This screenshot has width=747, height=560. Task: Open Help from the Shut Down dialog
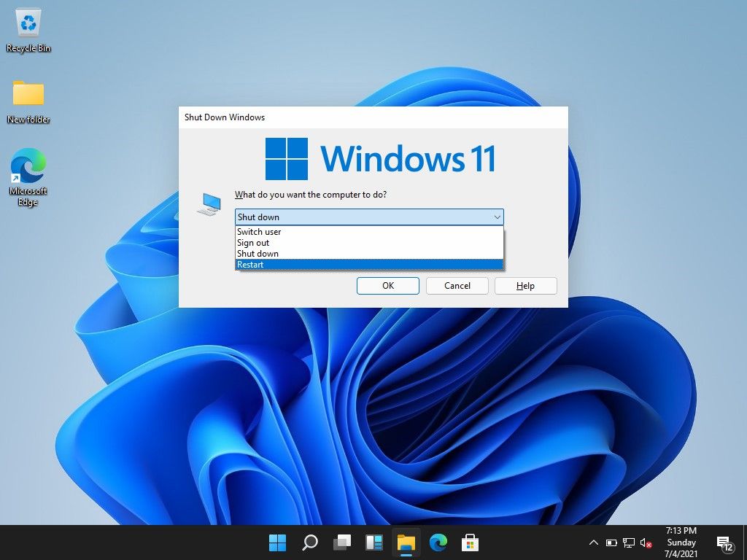(525, 285)
